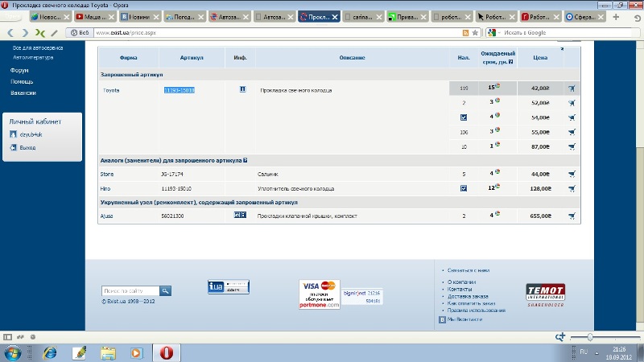Click the bookmark star in address bar
The width and height of the screenshot is (644, 362).
475,32
